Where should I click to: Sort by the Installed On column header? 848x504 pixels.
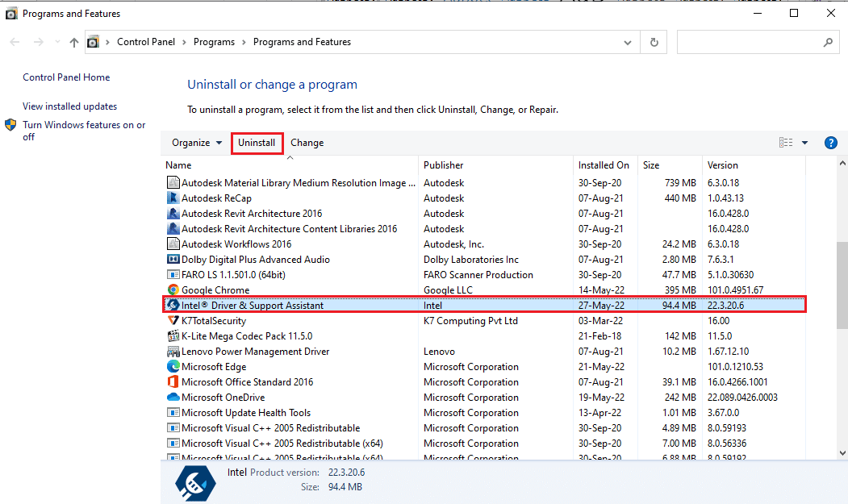[x=605, y=165]
